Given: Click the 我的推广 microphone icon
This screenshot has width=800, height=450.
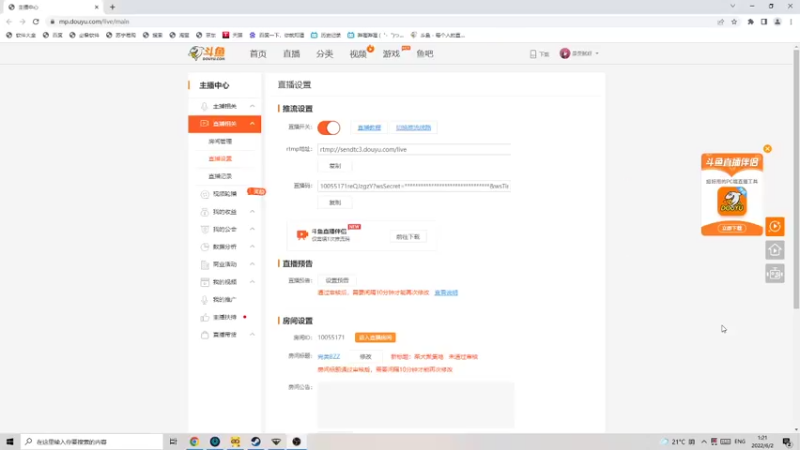Looking at the screenshot, I should click(205, 299).
